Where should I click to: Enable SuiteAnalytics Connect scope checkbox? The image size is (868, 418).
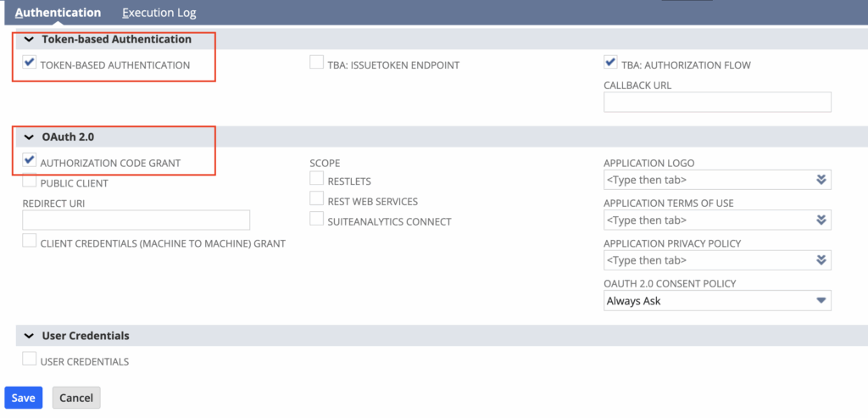tap(317, 218)
